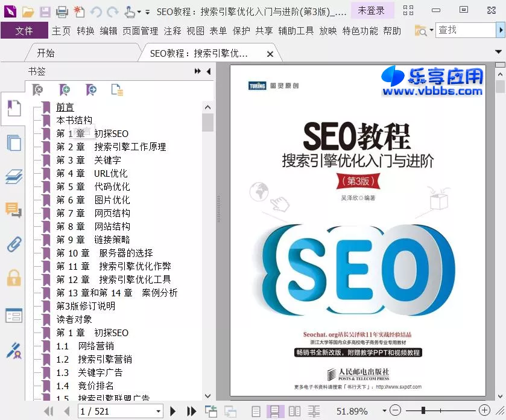Viewport: 506px width, 420px height.
Task: Collapse the bookmark panel
Action: [209, 71]
